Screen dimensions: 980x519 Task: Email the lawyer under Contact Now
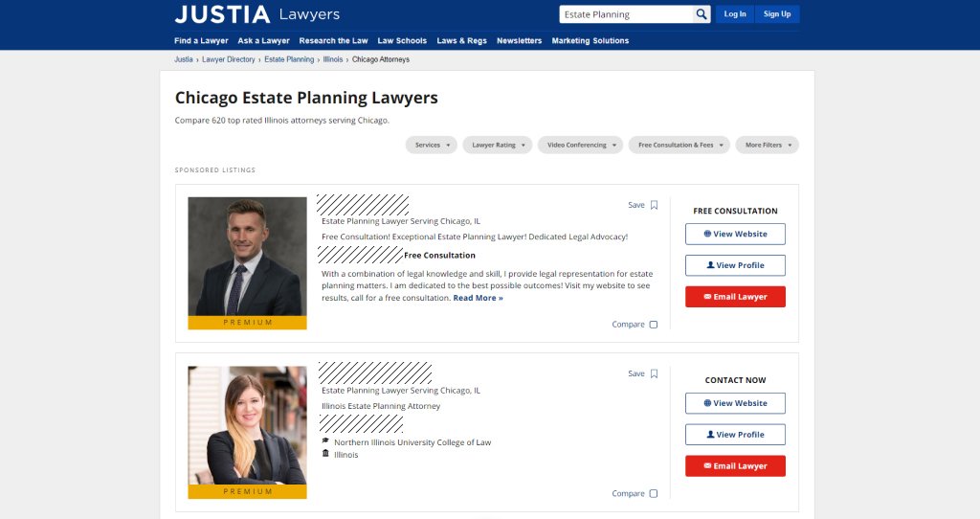[x=735, y=465]
